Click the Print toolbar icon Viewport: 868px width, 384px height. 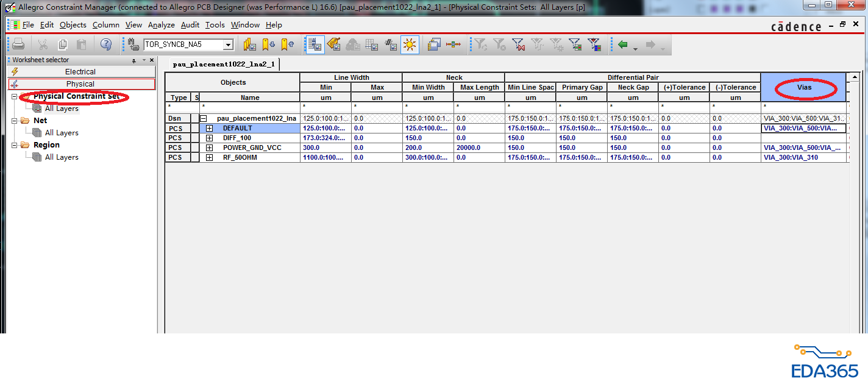(x=18, y=44)
